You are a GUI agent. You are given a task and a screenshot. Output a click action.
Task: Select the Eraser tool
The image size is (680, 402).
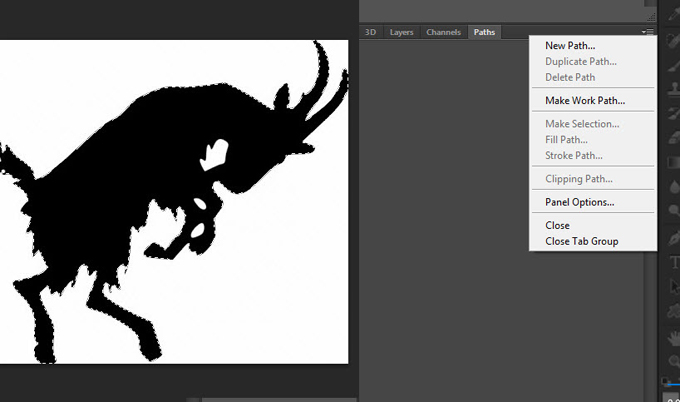coord(674,138)
